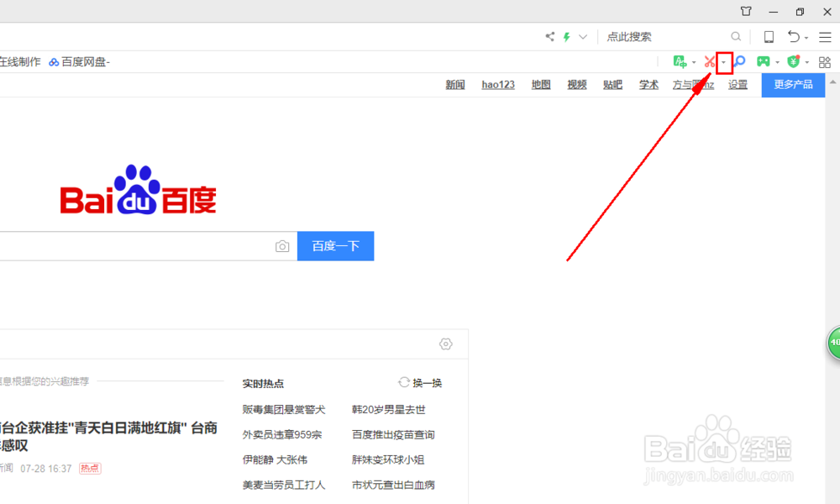This screenshot has height=504, width=840.
Task: Click the translate extension icon
Action: click(x=680, y=61)
